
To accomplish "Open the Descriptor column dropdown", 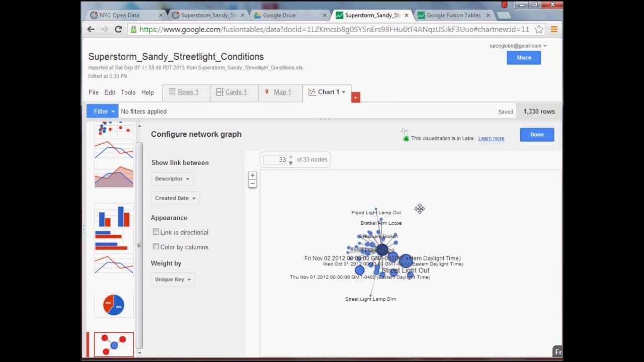I will point(172,178).
